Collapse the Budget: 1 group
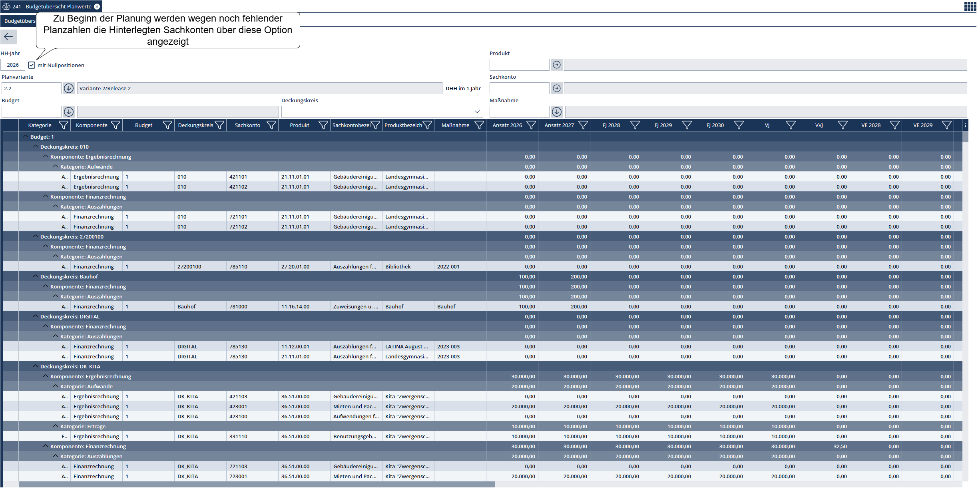Screen dimensions: 980x489 [26, 137]
